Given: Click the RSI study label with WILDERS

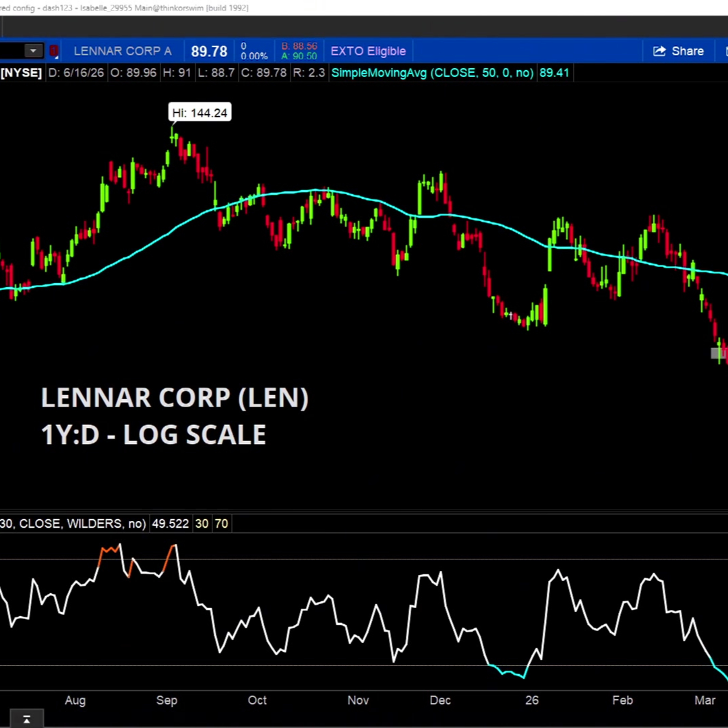Looking at the screenshot, I should tap(73, 523).
